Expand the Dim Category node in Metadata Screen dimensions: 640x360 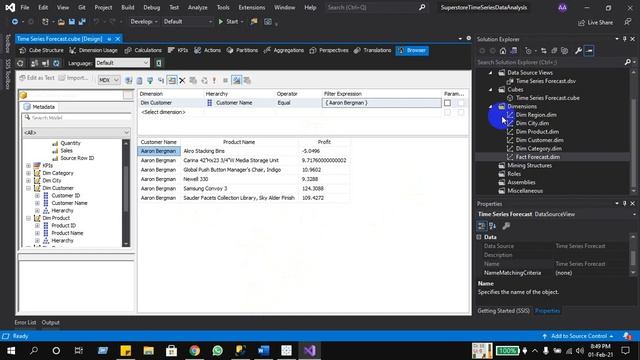(29, 173)
